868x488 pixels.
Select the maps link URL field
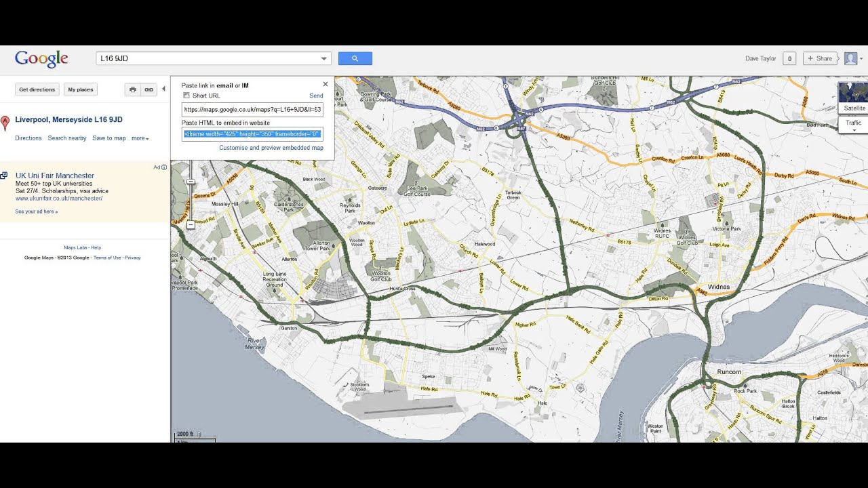point(252,109)
